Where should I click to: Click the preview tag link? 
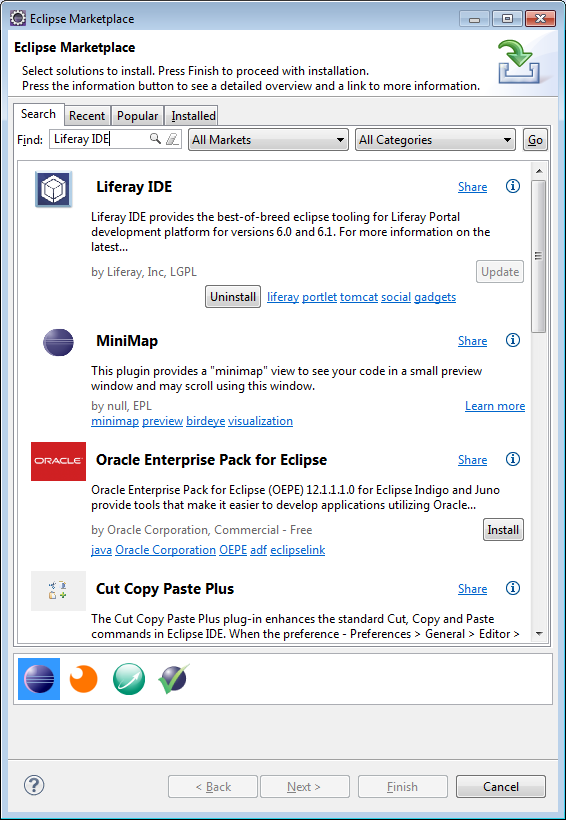click(x=163, y=421)
